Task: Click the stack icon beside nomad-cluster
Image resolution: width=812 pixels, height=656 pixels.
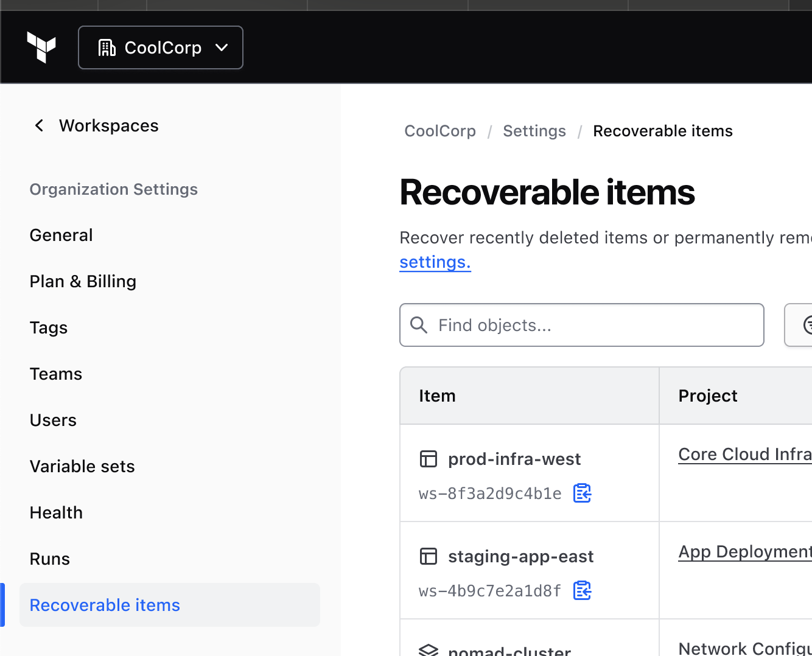Action: pos(429,650)
